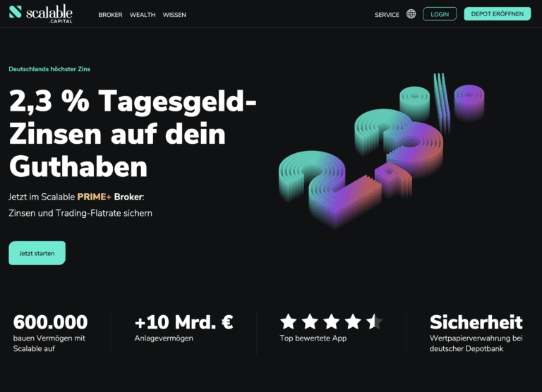Viewport: 542px width, 392px height.
Task: Click the Scalable Capital logo
Action: click(x=41, y=14)
